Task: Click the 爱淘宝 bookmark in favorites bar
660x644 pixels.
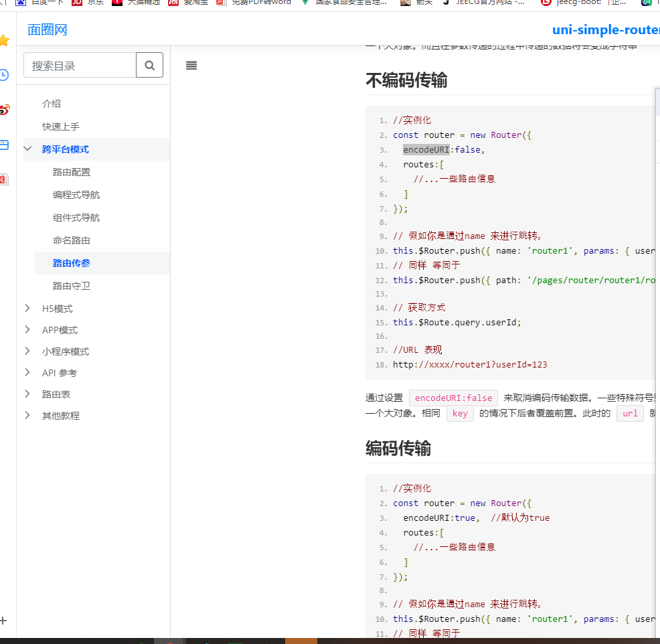Action: (175, 3)
